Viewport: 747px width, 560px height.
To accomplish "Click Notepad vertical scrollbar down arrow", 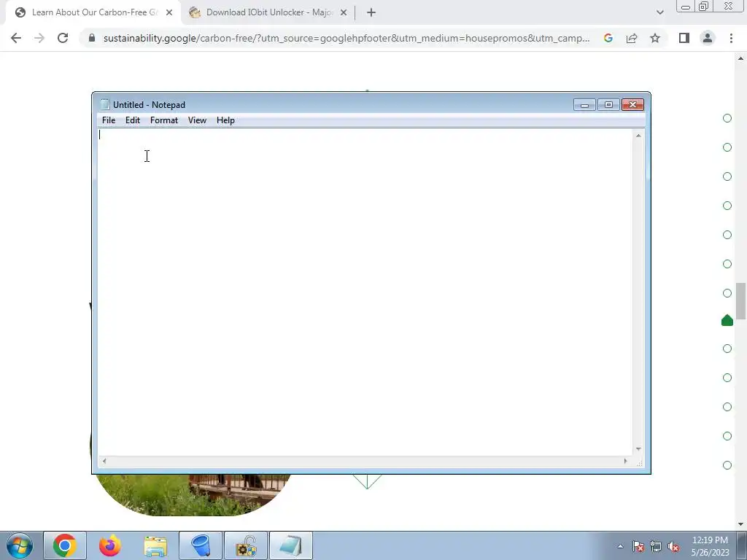I will coord(638,449).
